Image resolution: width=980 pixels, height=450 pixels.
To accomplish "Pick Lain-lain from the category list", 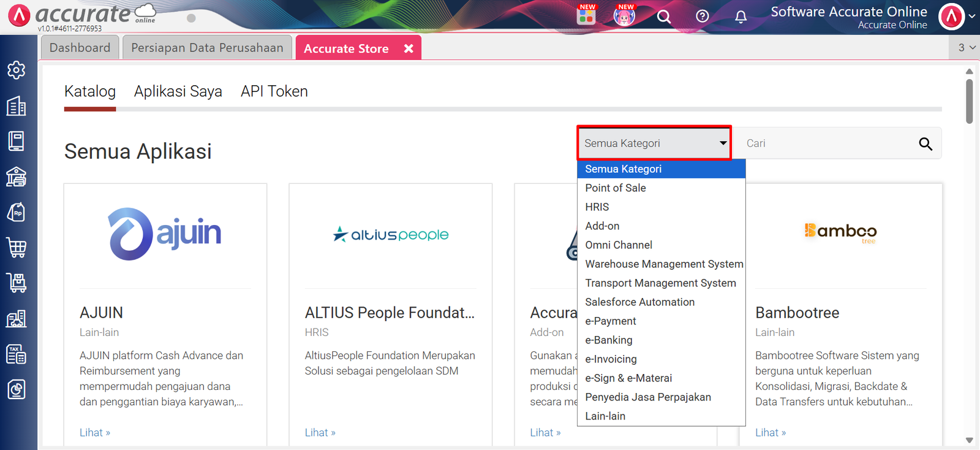I will 661,416.
